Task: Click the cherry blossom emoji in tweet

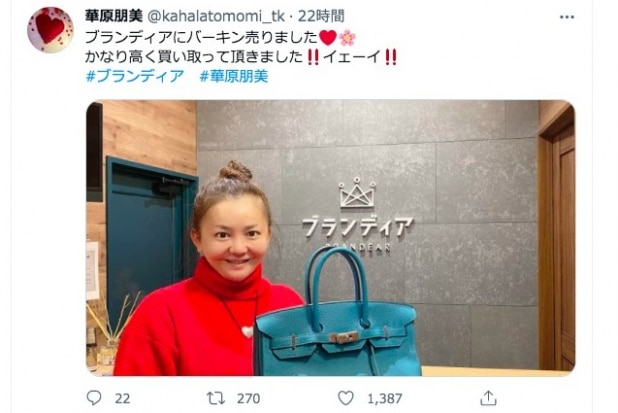Action: [x=347, y=38]
